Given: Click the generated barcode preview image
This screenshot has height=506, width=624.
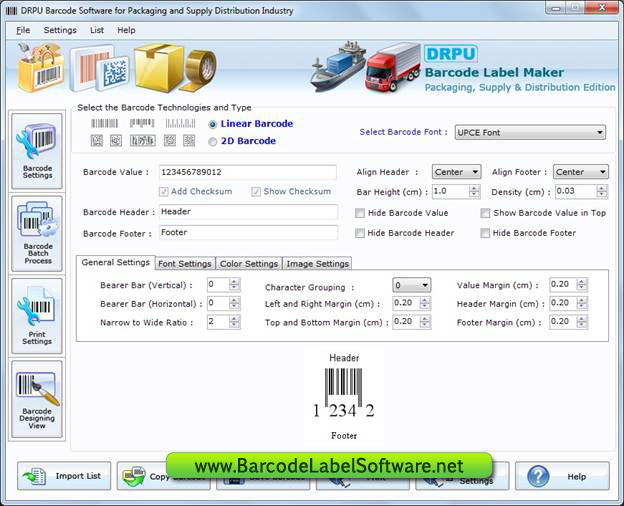Looking at the screenshot, I should point(343,393).
